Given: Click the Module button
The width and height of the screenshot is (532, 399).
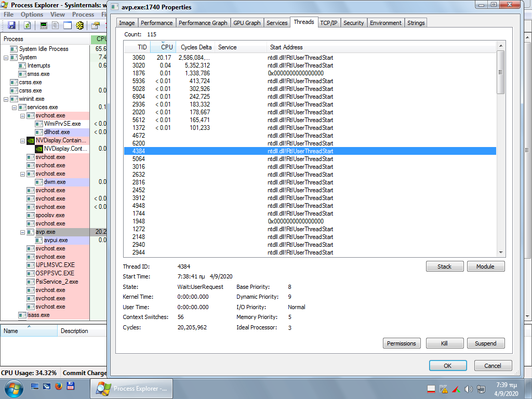Looking at the screenshot, I should click(486, 267).
